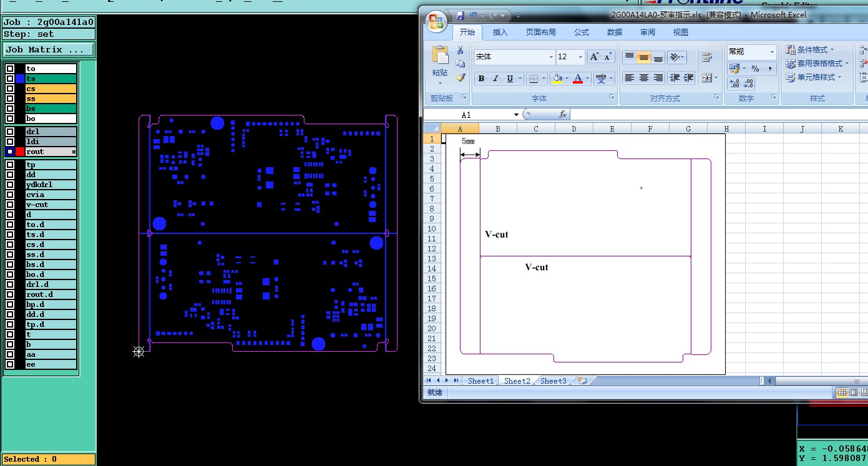Click the Format Painter brush icon

coord(461,78)
